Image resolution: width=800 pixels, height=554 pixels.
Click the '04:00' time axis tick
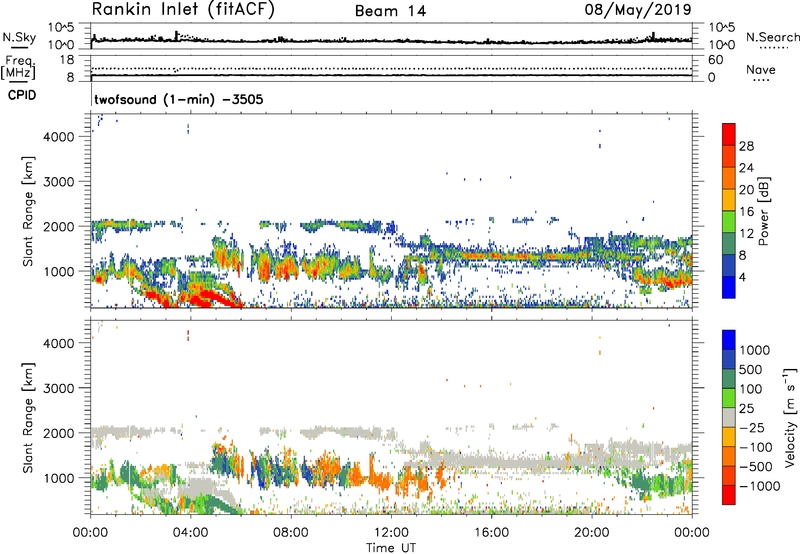click(190, 533)
